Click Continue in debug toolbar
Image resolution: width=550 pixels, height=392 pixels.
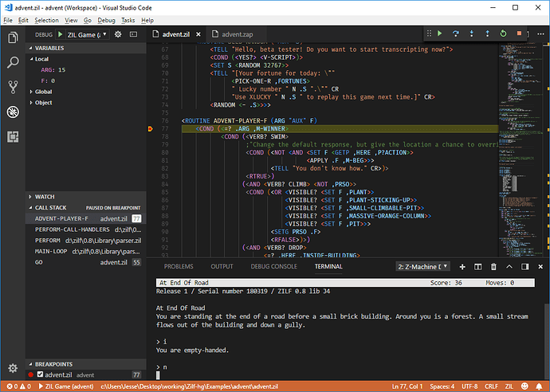(x=439, y=33)
